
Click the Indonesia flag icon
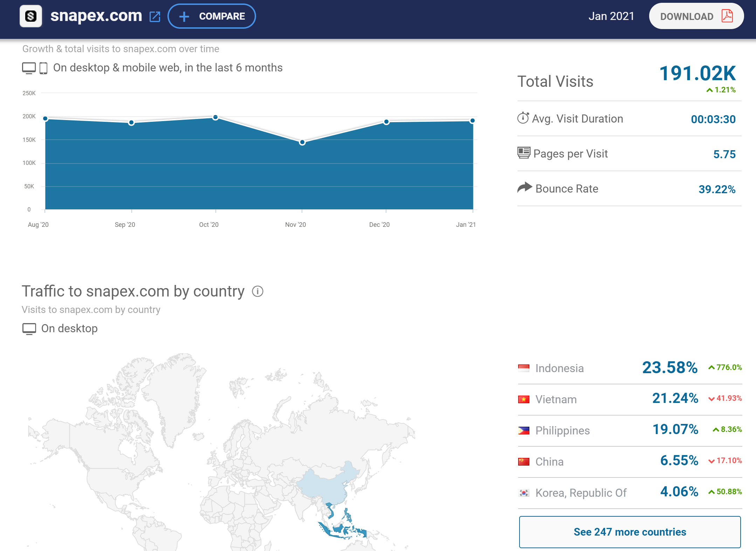[x=523, y=368]
